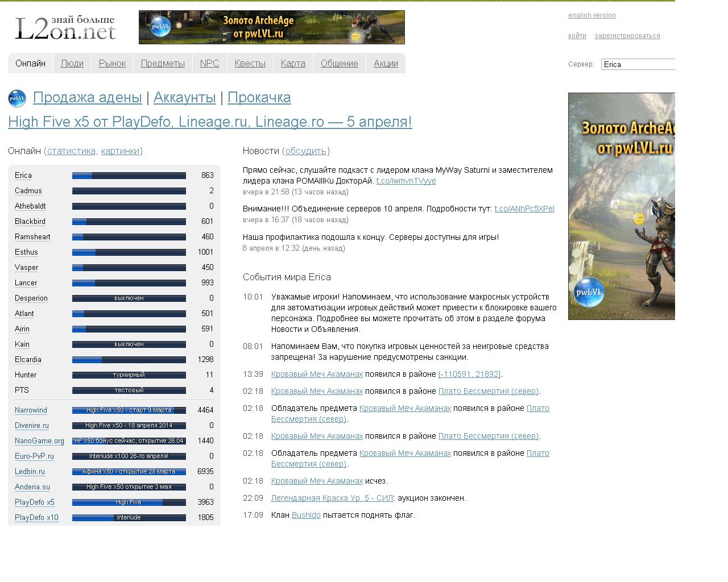Open the High Five x5 PlayDefo headline
The image size is (728, 582).
(210, 122)
